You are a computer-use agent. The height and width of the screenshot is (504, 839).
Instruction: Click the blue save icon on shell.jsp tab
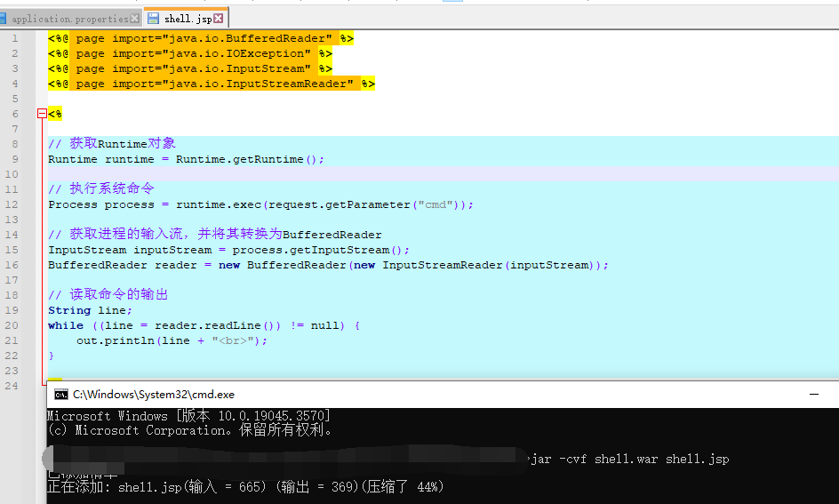(153, 18)
